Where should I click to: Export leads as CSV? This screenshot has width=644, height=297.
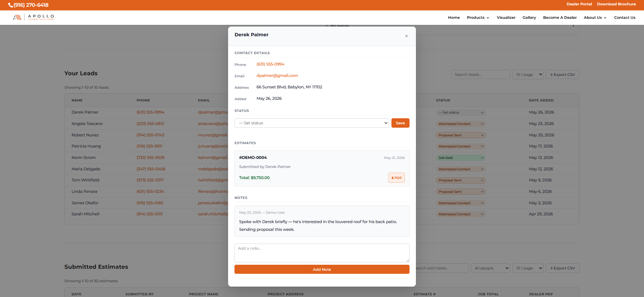pyautogui.click(x=562, y=75)
